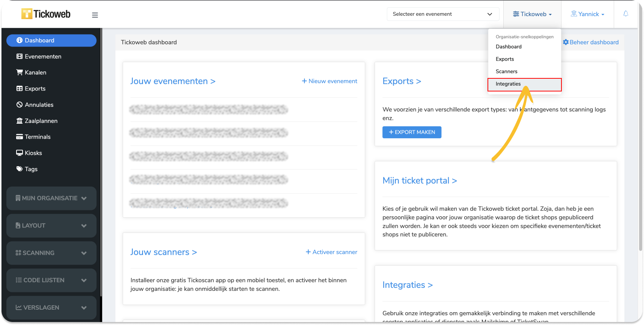Open the Jouw evenementen heading link
The width and height of the screenshot is (644, 325).
pos(173,81)
